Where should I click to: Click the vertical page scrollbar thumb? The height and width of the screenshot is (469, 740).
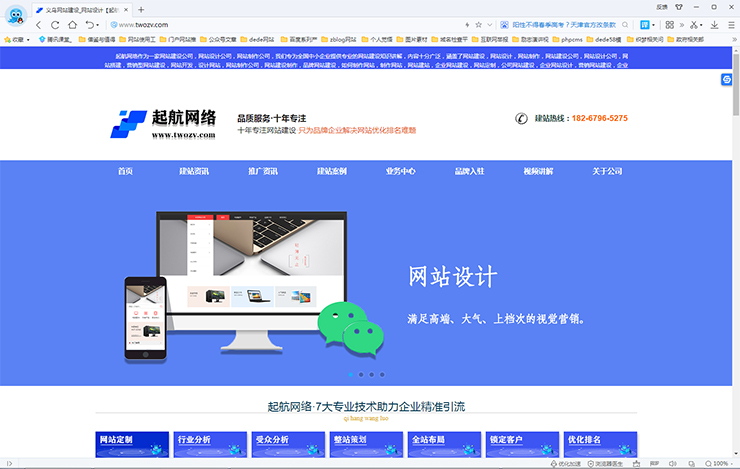click(736, 84)
